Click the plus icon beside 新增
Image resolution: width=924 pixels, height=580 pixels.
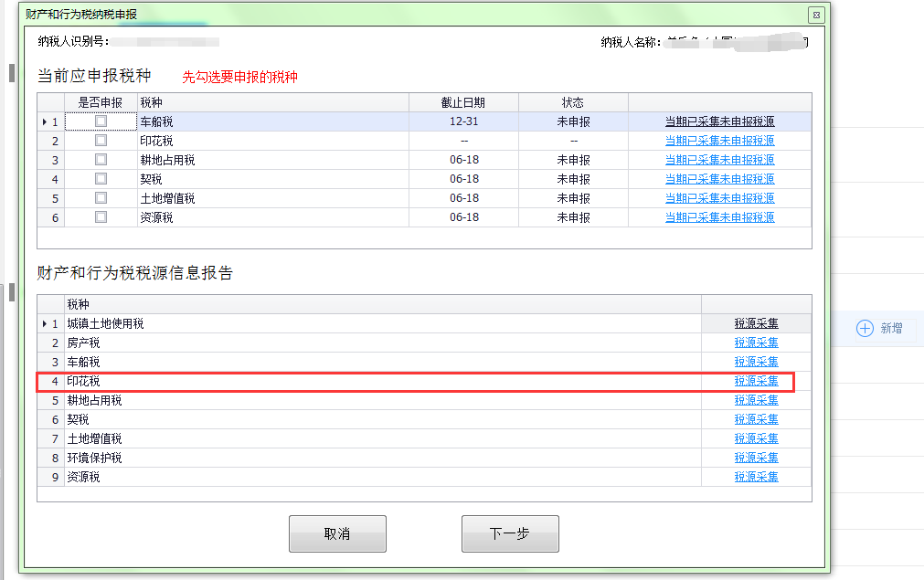[865, 328]
